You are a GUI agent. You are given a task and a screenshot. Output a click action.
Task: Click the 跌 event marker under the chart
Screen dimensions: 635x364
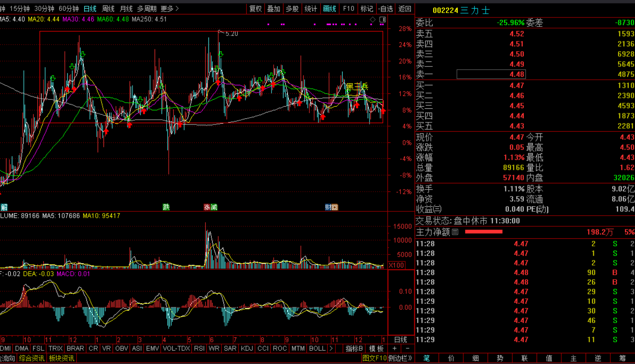(166, 207)
